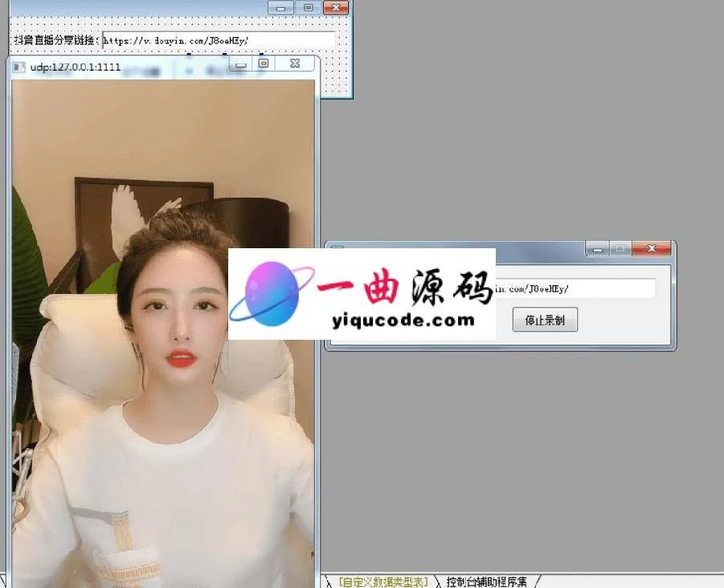
Task: Switch to the 自定义数据类型表 tab
Action: tap(382, 582)
